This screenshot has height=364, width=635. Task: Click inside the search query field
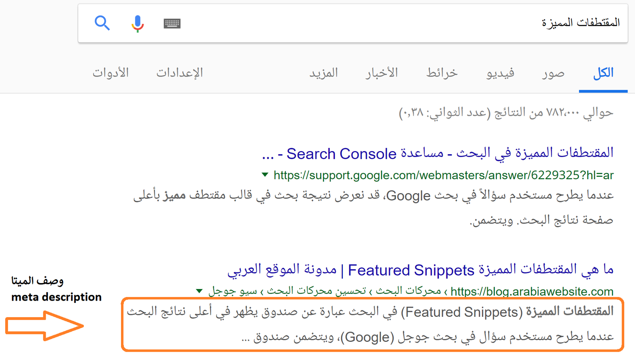pyautogui.click(x=353, y=23)
